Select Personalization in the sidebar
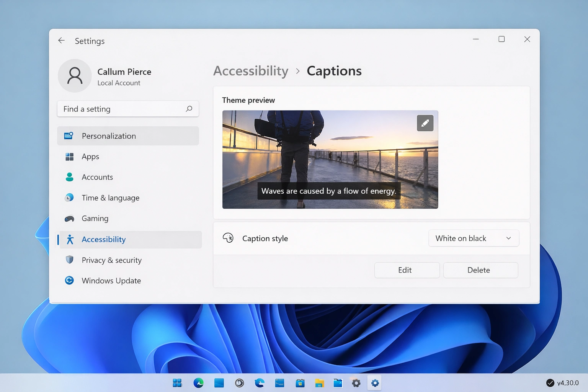The image size is (588, 392). (108, 136)
